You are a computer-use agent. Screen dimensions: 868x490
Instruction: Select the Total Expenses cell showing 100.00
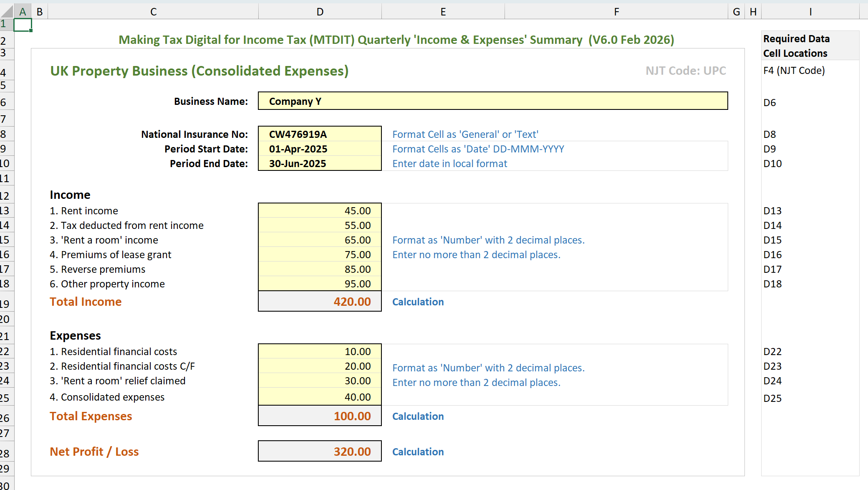[320, 416]
